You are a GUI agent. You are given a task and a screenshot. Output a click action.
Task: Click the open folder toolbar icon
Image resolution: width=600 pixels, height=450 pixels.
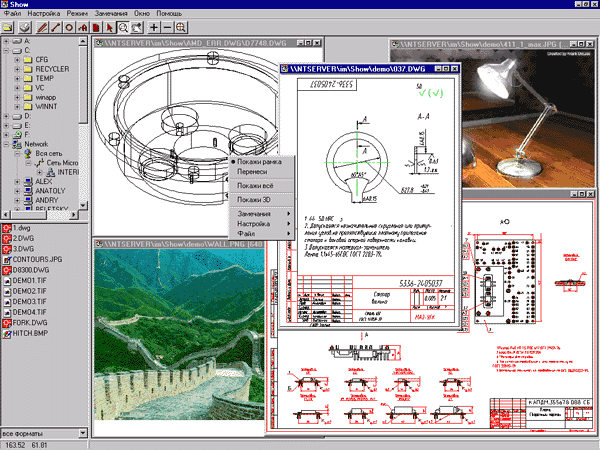pyautogui.click(x=8, y=28)
